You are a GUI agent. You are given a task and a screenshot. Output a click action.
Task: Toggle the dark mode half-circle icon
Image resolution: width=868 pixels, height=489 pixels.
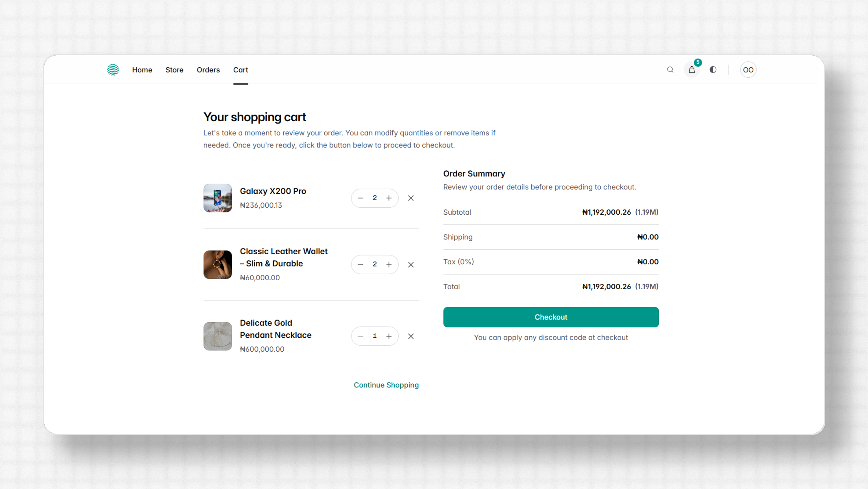(713, 70)
